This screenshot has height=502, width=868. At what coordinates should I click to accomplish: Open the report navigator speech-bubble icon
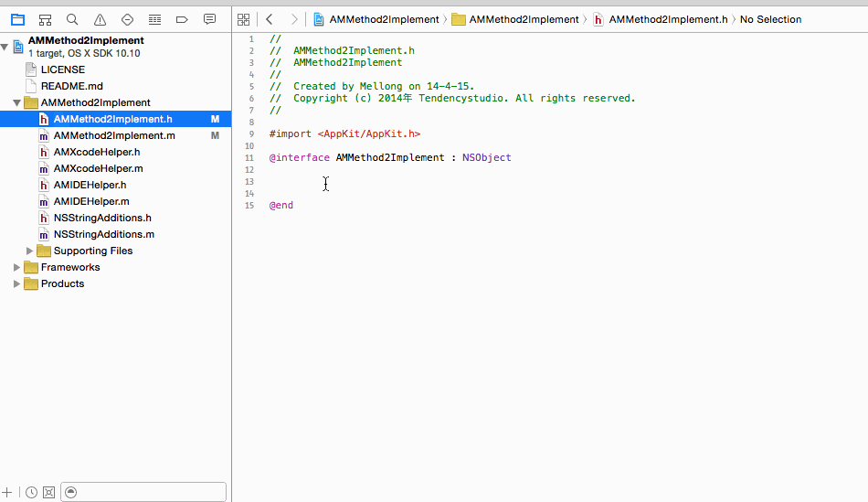(209, 19)
